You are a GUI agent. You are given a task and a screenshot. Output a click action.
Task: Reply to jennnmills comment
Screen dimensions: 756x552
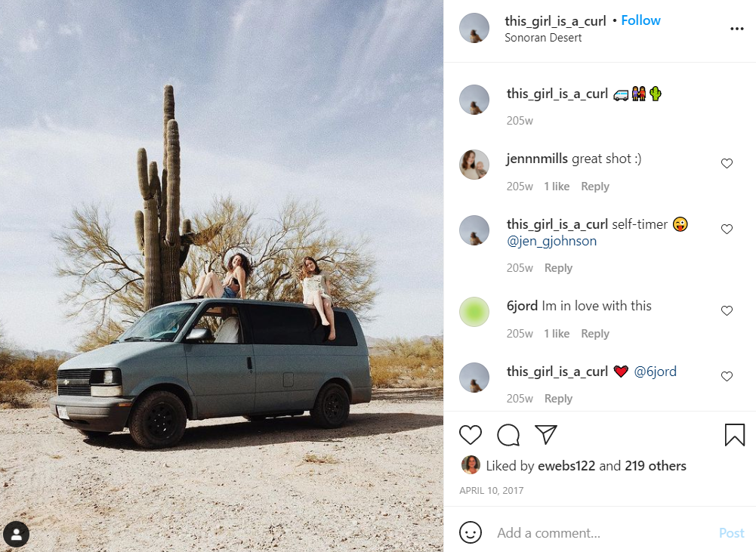click(x=595, y=186)
